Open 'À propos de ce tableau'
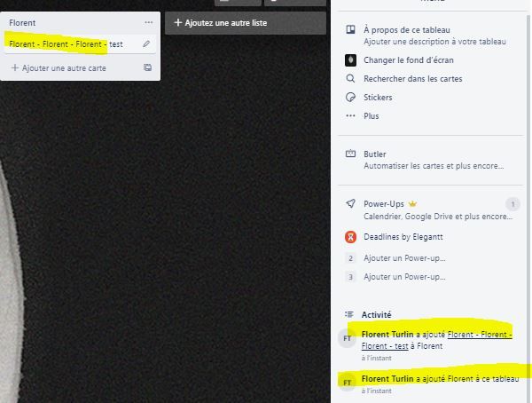The height and width of the screenshot is (403, 532). pyautogui.click(x=407, y=30)
